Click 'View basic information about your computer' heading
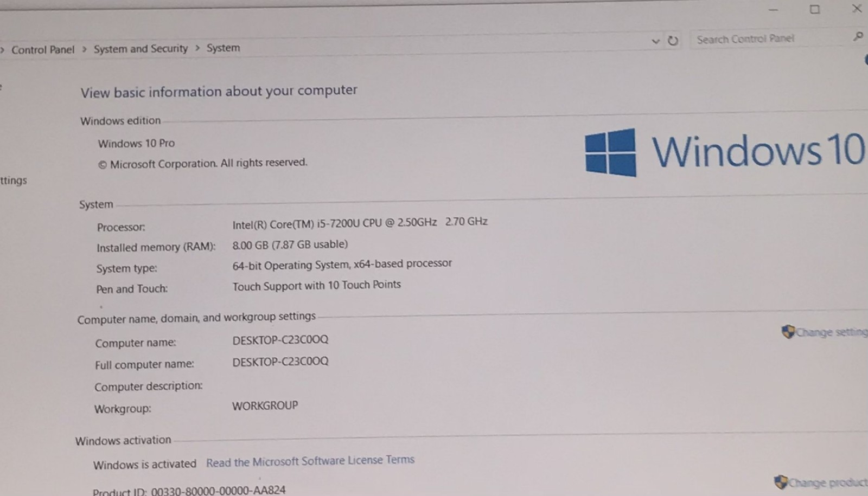 pos(219,91)
